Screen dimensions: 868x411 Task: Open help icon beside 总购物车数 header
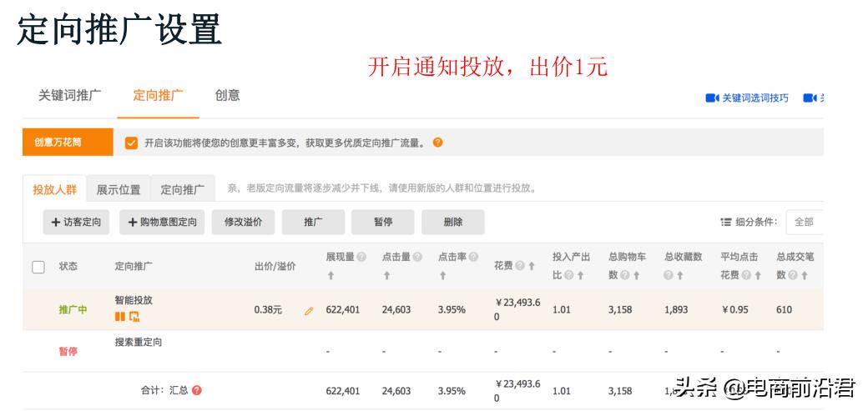(624, 275)
